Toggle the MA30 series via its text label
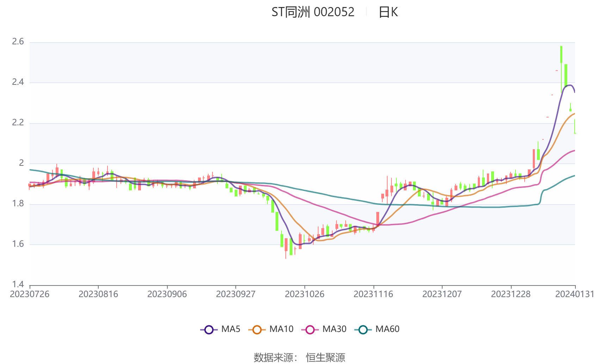 pyautogui.click(x=334, y=329)
